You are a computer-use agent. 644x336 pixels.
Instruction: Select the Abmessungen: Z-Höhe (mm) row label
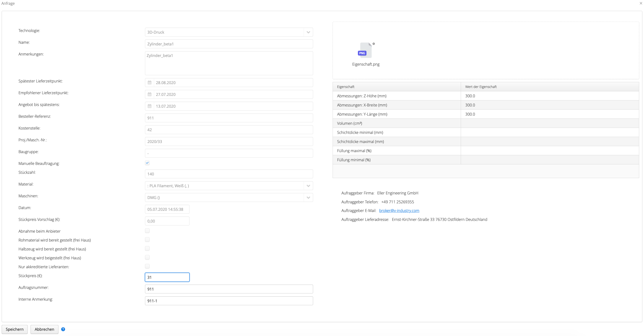coord(361,96)
